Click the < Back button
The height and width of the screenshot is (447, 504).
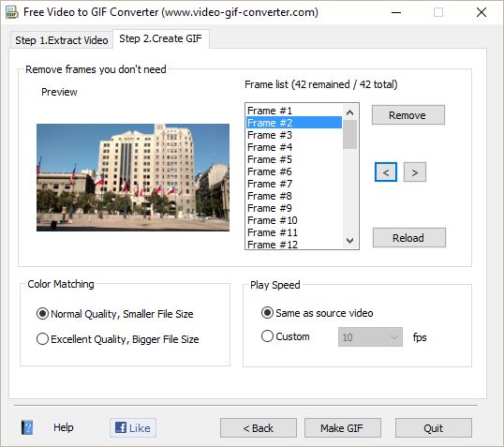(x=259, y=427)
